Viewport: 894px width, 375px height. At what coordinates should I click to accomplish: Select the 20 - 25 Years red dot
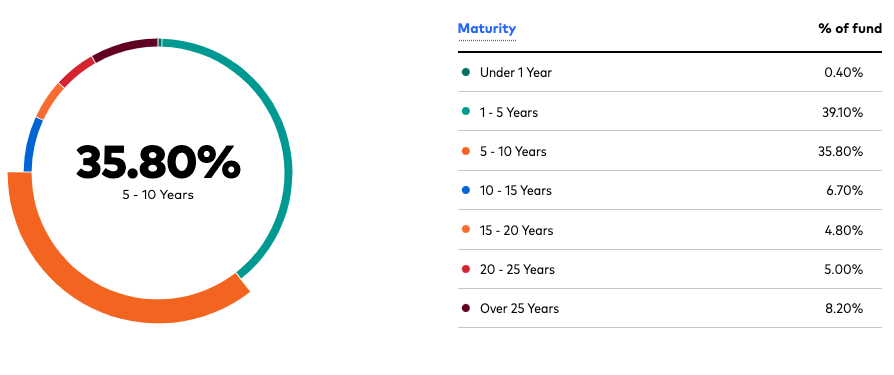point(466,269)
